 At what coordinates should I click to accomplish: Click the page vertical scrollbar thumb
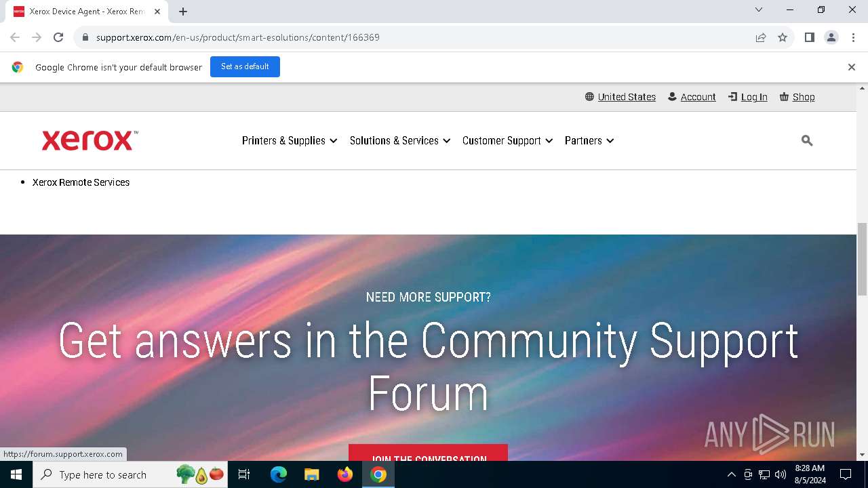863,259
